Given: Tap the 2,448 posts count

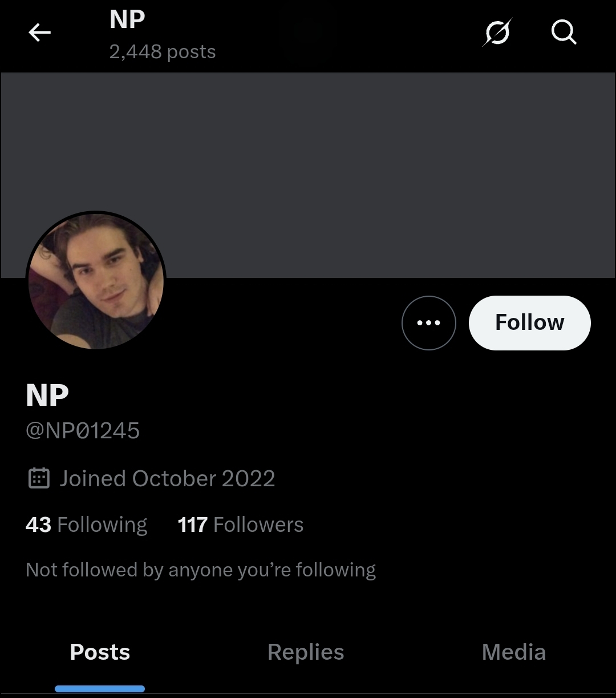Looking at the screenshot, I should [x=163, y=52].
